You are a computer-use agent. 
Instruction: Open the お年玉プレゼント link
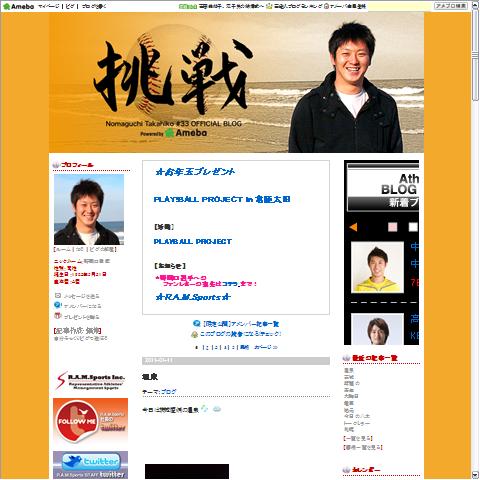click(x=195, y=172)
